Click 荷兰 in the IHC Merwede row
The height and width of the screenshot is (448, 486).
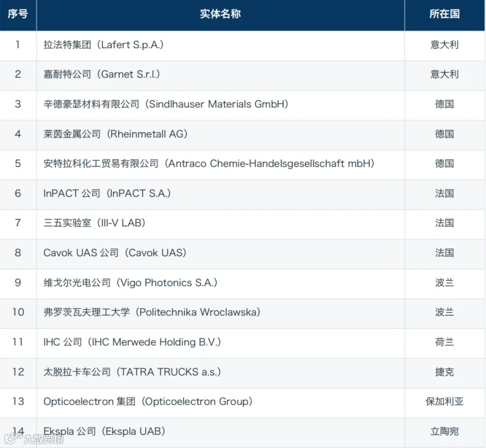click(444, 342)
